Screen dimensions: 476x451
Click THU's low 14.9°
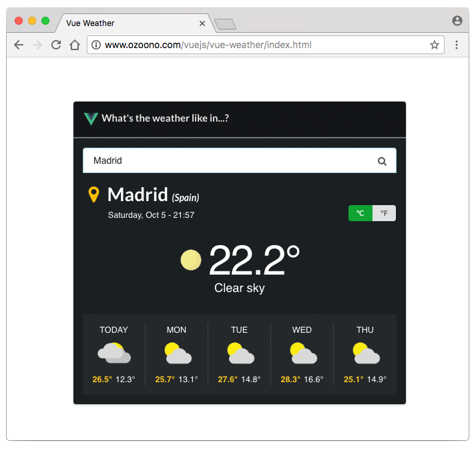click(x=377, y=380)
